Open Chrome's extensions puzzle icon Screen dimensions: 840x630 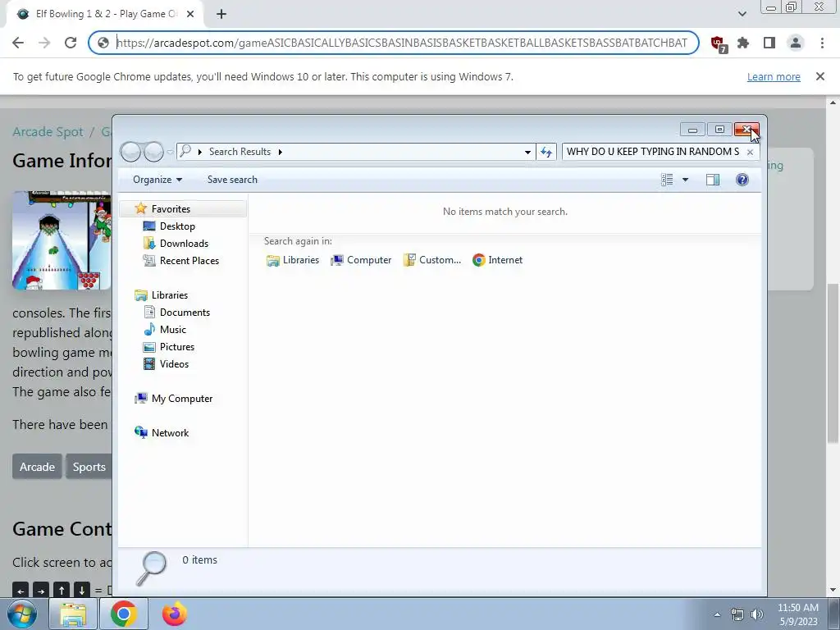tap(743, 43)
